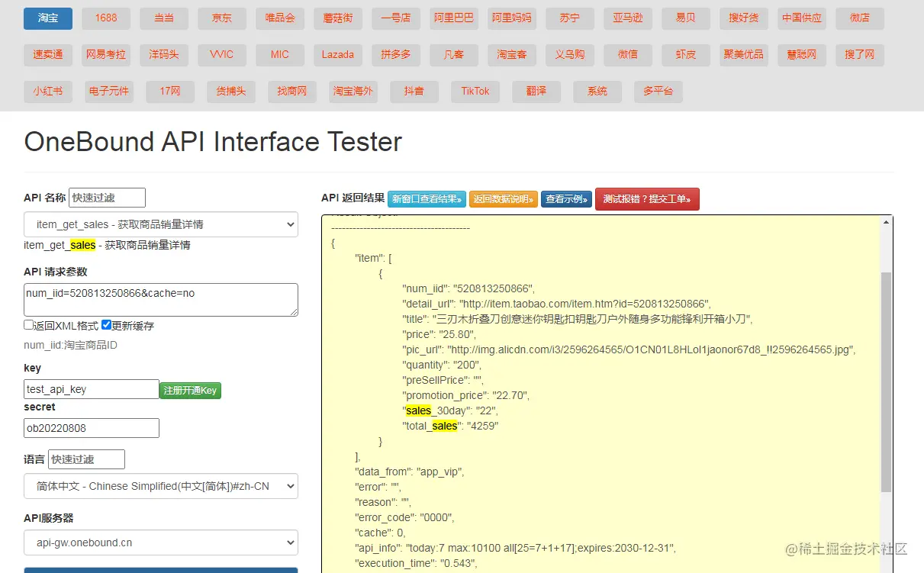This screenshot has height=573, width=924.
Task: Open the 简体中文 language dropdown
Action: (161, 486)
